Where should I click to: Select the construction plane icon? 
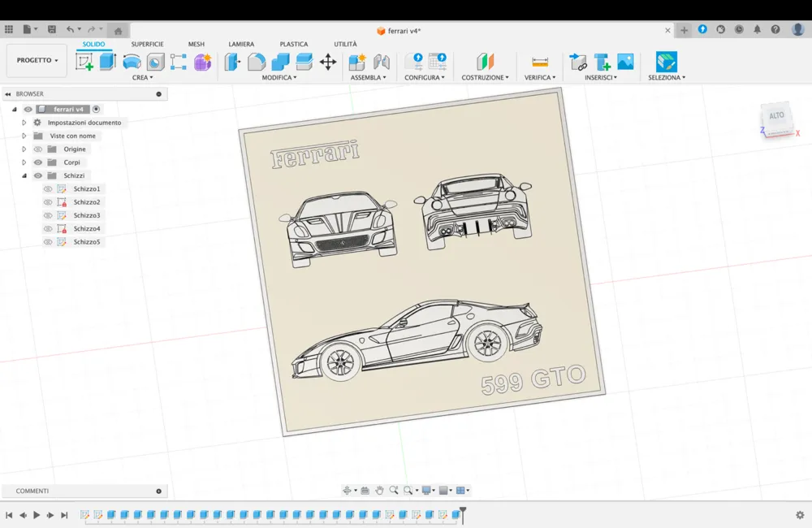[x=486, y=62]
